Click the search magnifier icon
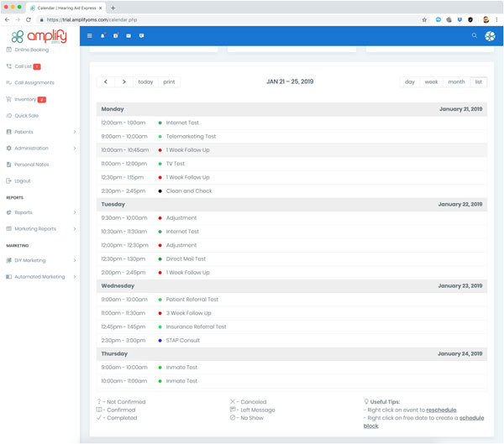This screenshot has height=444, width=504. tap(474, 36)
